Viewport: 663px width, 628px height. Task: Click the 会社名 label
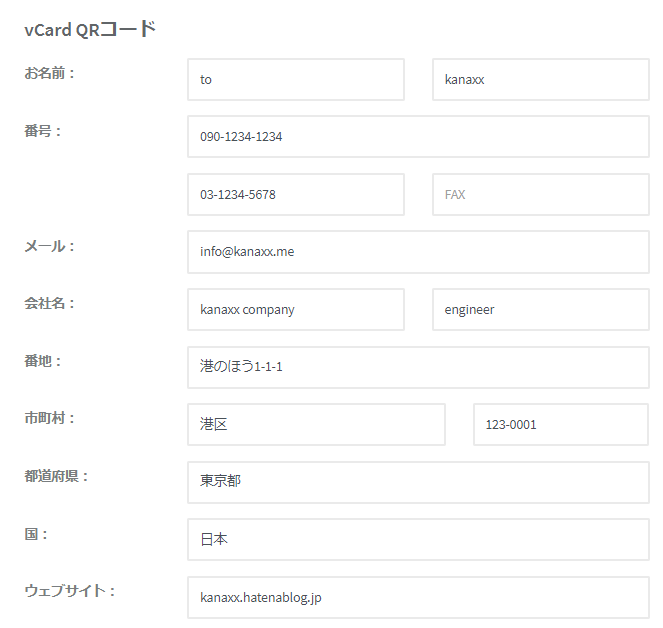[49, 303]
